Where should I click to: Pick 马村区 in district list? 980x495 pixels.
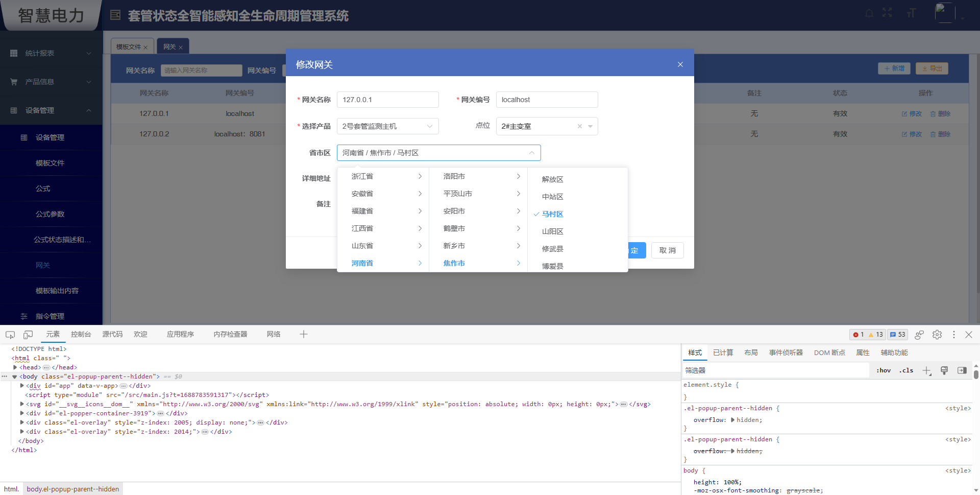click(x=578, y=214)
